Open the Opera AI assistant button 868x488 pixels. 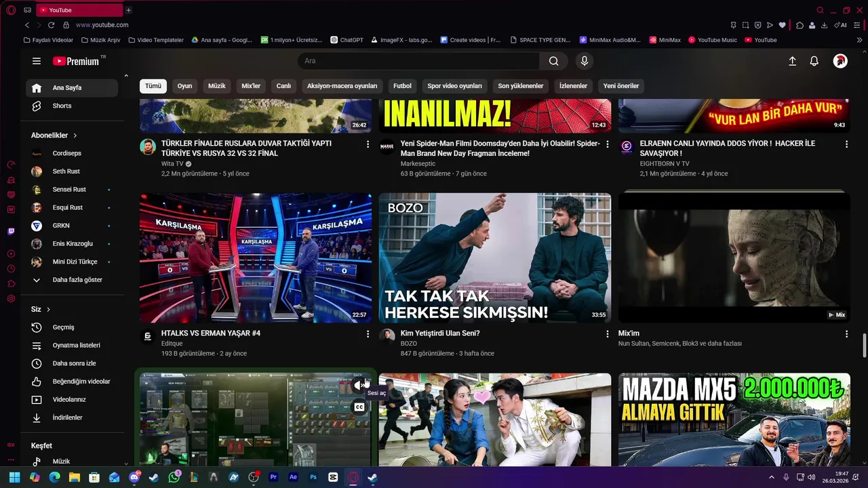(x=842, y=25)
